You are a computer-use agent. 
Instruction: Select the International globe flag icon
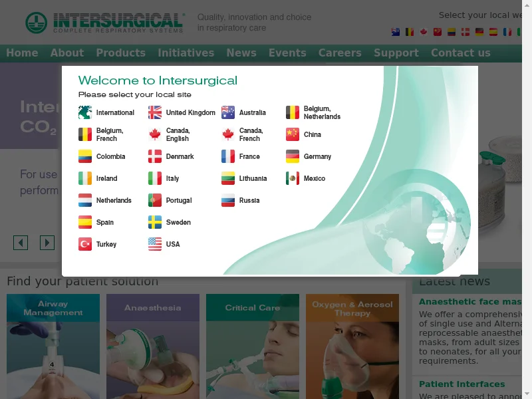pyautogui.click(x=85, y=112)
